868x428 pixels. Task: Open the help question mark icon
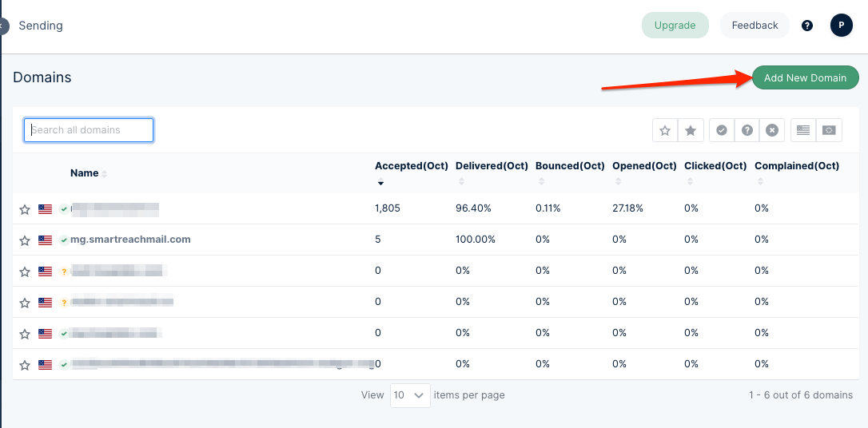pyautogui.click(x=807, y=26)
